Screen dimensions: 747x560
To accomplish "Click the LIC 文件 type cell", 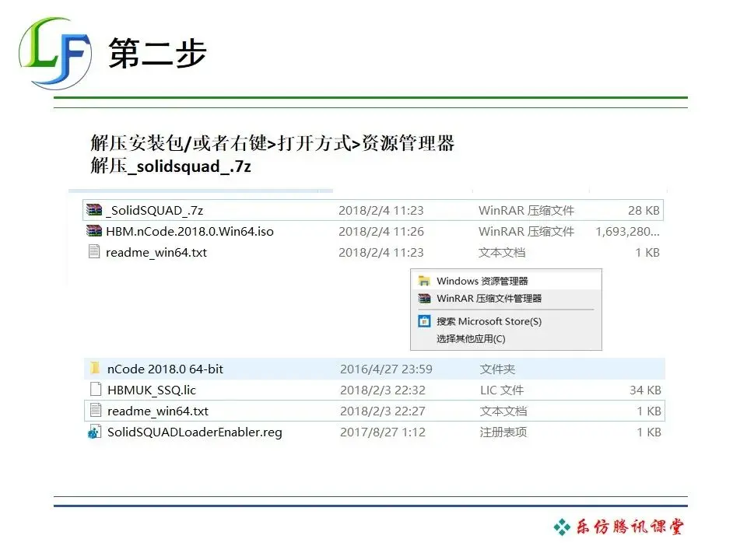I will [502, 390].
